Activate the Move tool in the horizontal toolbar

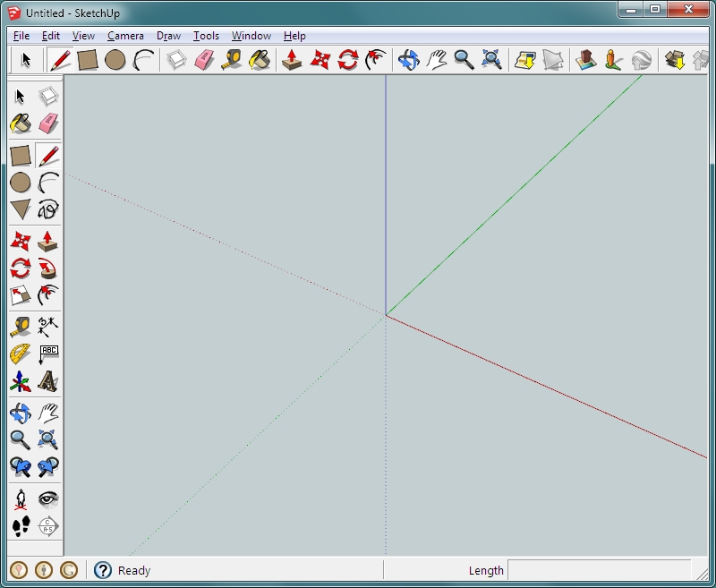click(320, 60)
